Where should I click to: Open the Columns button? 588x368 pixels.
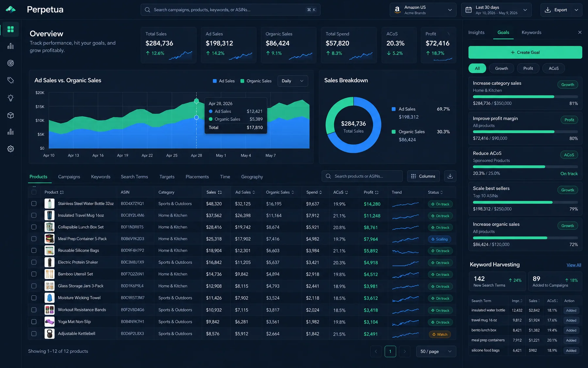point(423,176)
